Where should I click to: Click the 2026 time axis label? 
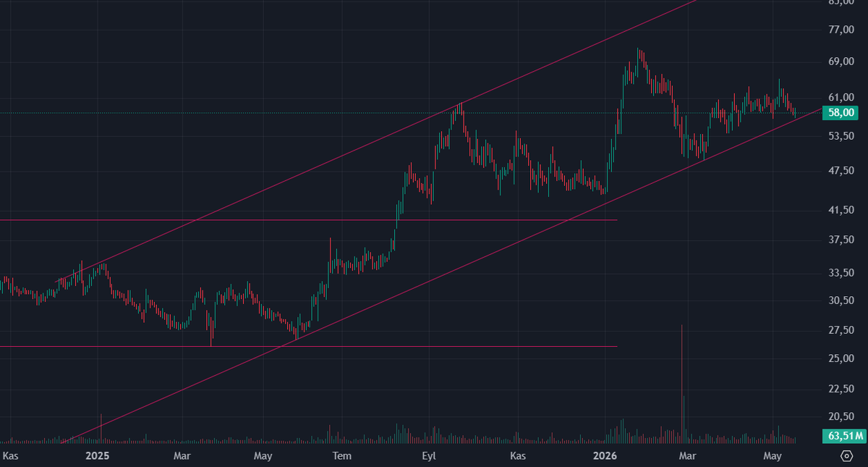605,456
